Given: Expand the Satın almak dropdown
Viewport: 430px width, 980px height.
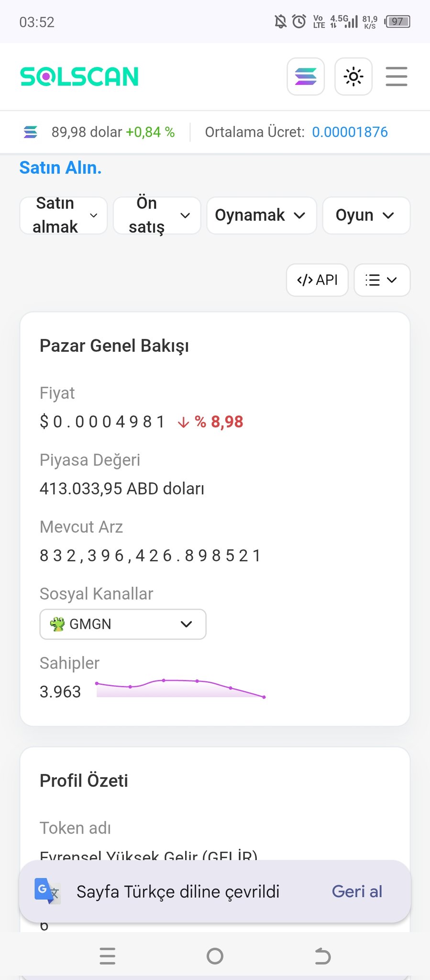Looking at the screenshot, I should pos(64,215).
